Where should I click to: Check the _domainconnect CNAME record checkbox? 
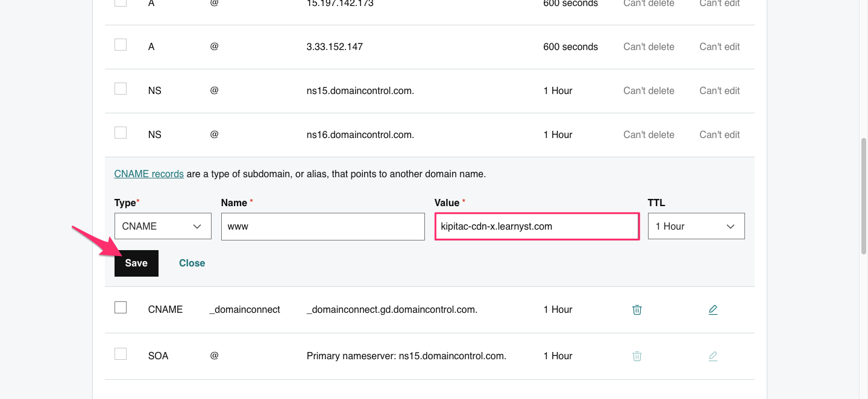(x=120, y=307)
